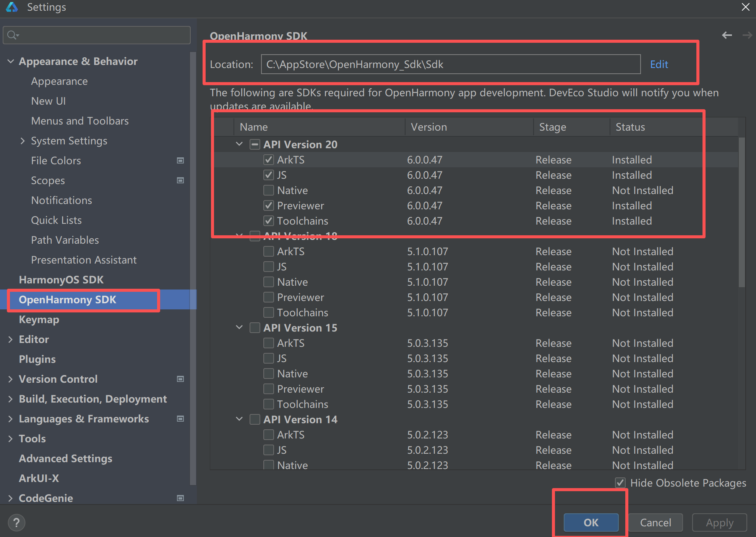Click the SDK table vertical scrollbar
This screenshot has height=537, width=756.
741,212
